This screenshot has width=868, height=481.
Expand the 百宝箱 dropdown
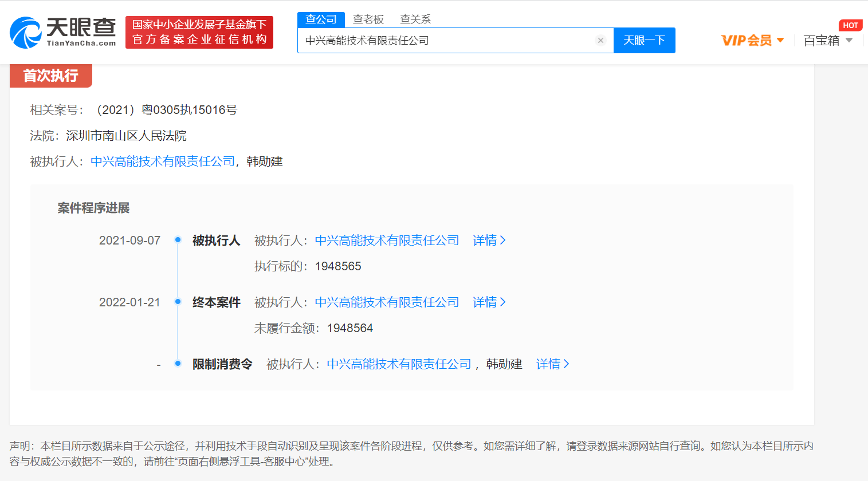point(828,40)
